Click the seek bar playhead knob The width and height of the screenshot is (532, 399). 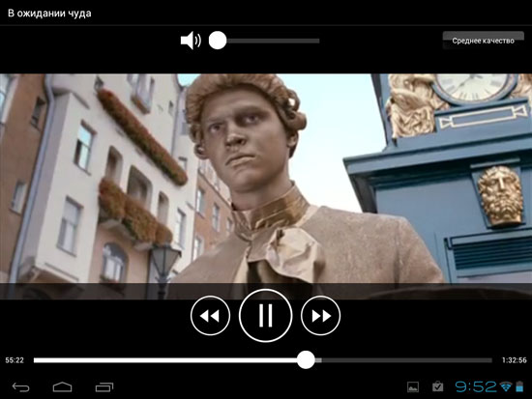point(306,360)
